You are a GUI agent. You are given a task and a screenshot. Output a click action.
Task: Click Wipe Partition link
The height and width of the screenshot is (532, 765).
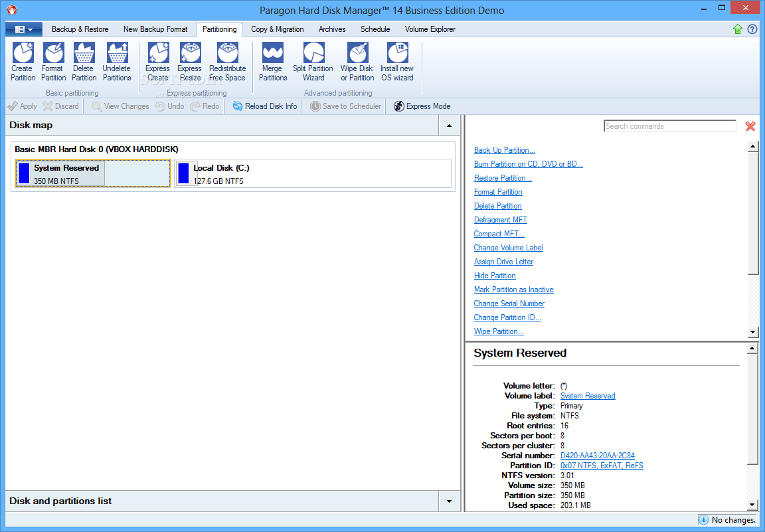[499, 332]
